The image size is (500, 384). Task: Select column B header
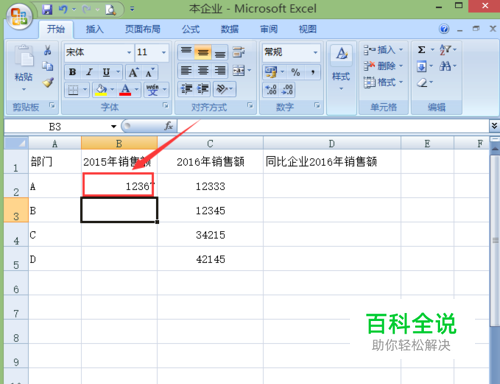[119, 143]
